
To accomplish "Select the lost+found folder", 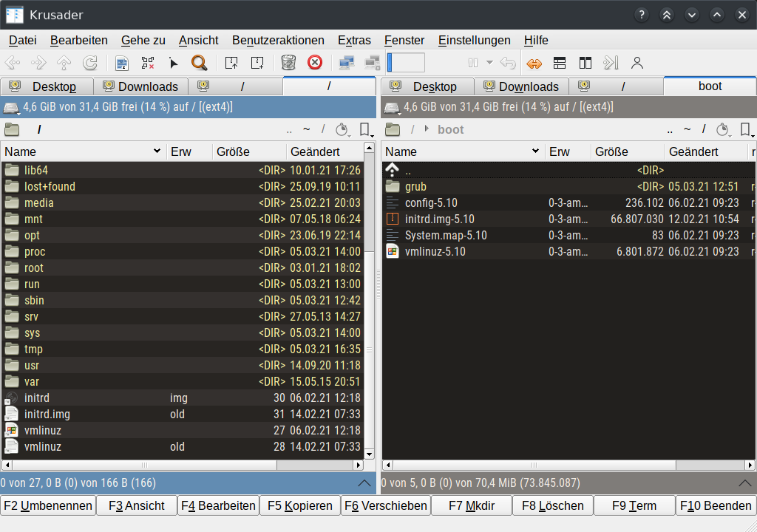I will point(183,186).
